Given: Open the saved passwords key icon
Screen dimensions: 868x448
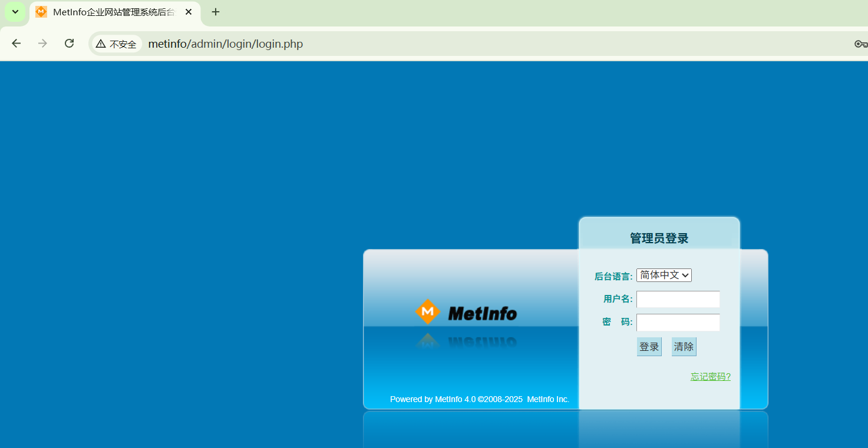Looking at the screenshot, I should (x=860, y=44).
